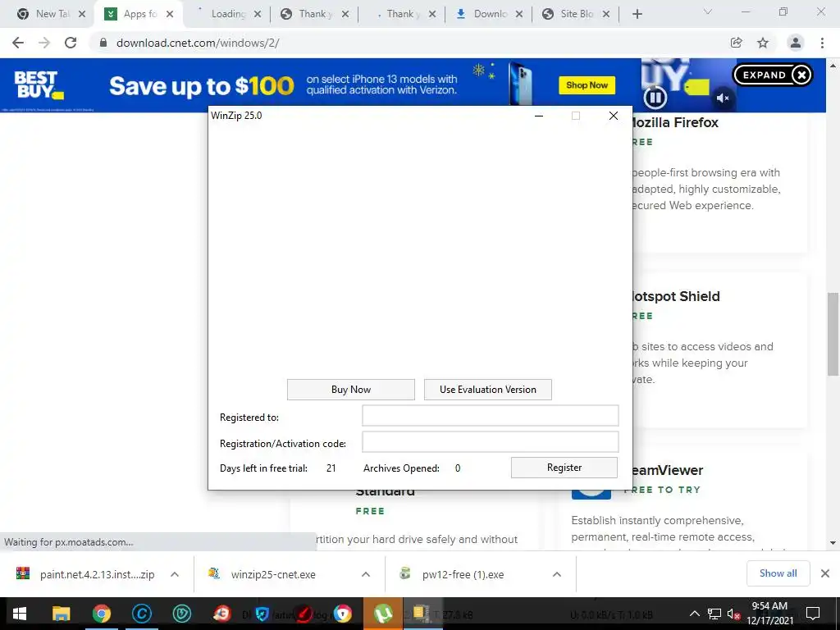Click the Register button
Viewport: 840px width, 630px height.
point(564,468)
